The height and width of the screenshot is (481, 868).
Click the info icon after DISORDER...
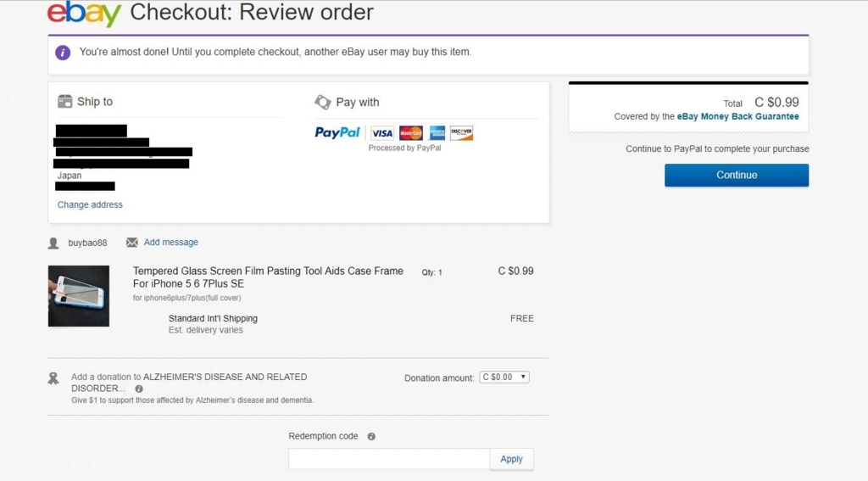coord(139,389)
